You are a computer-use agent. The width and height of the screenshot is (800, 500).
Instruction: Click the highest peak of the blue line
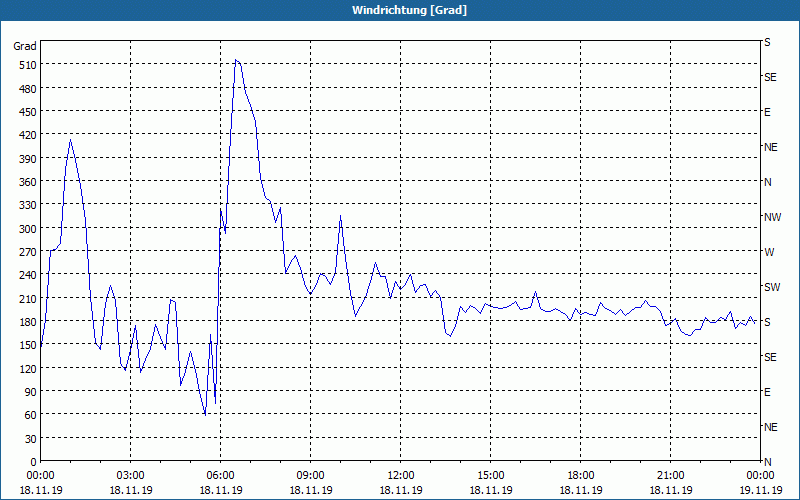(236, 60)
